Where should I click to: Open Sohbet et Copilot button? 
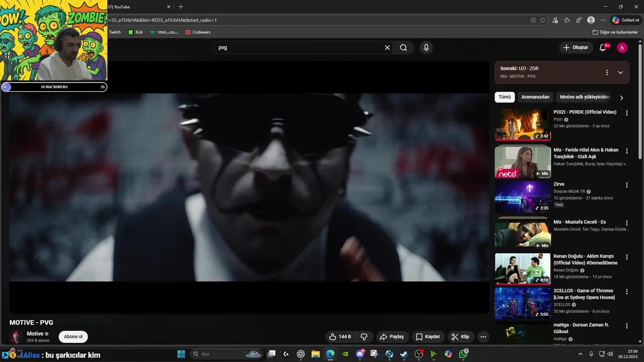coord(626,20)
